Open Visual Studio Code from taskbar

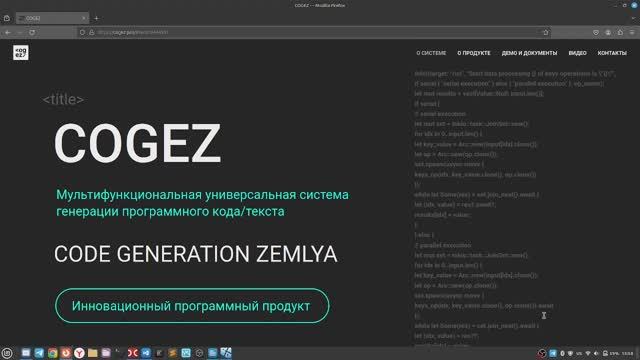146,353
